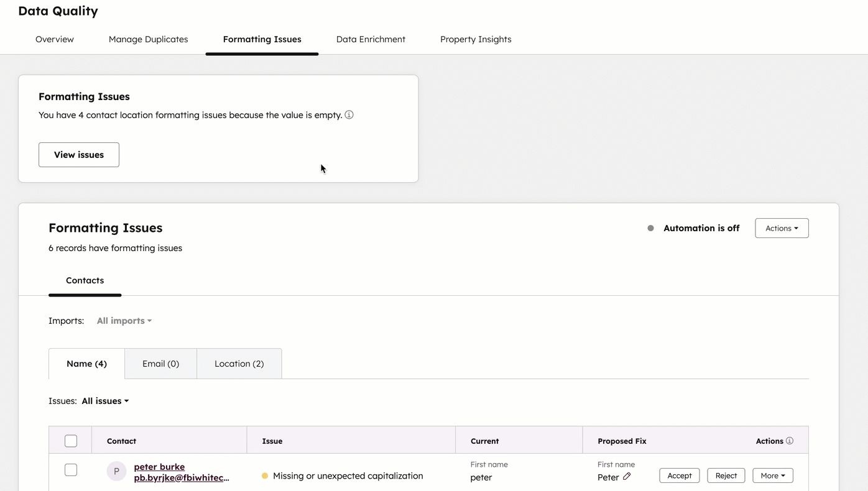Open the Actions dropdown
Screen dimensions: 868x491
[x=781, y=228]
